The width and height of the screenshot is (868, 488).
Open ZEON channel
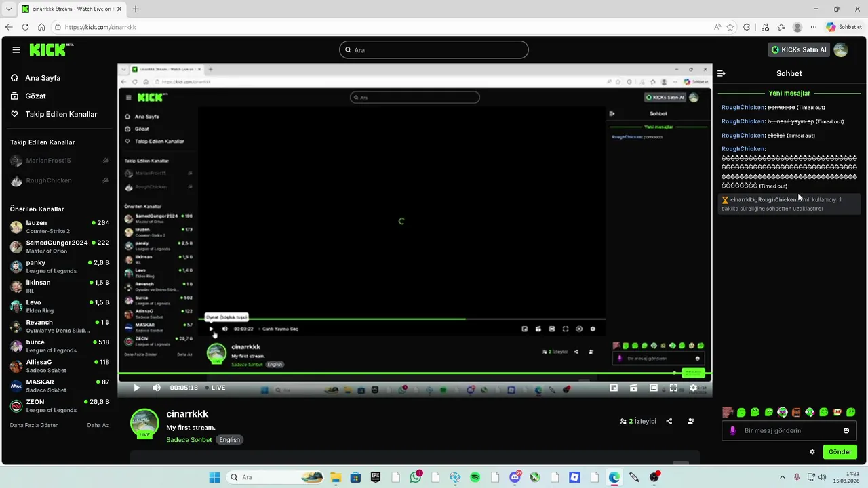click(x=59, y=405)
